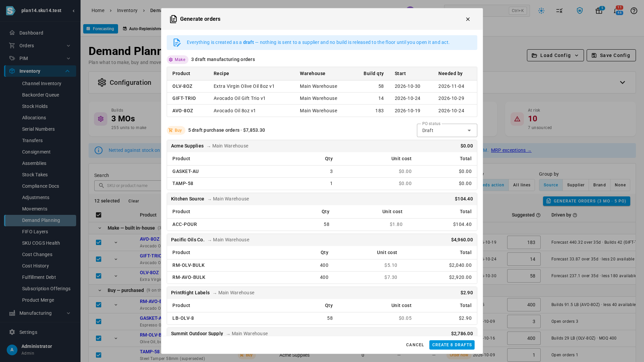Group by Supplier

pos(576,185)
